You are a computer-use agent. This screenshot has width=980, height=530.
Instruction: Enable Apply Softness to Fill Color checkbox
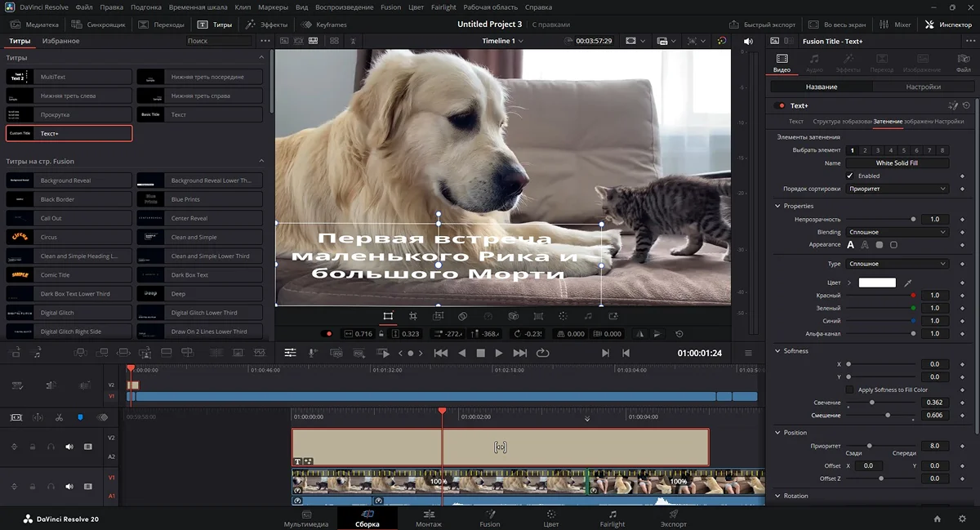[x=849, y=390]
